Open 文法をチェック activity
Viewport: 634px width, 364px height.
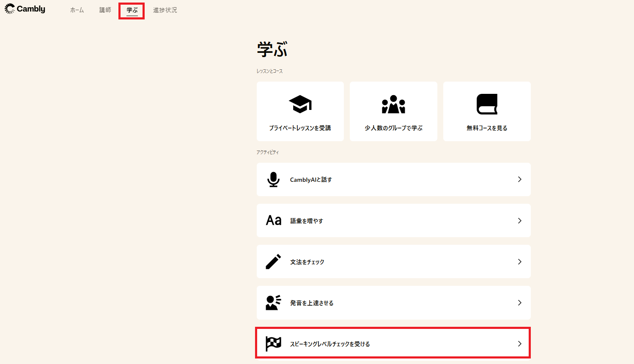point(394,262)
